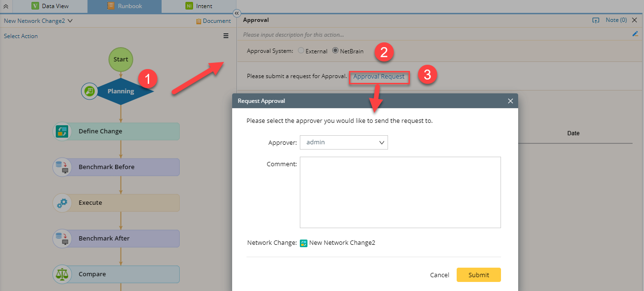Click into the Comment text area
Image resolution: width=644 pixels, height=291 pixels.
coord(400,192)
